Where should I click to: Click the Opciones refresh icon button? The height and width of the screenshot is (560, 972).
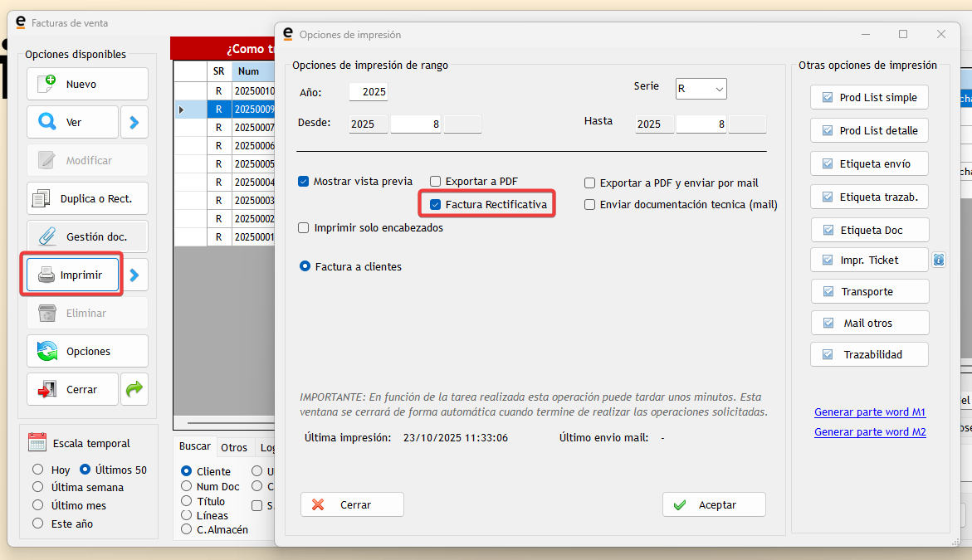(87, 351)
